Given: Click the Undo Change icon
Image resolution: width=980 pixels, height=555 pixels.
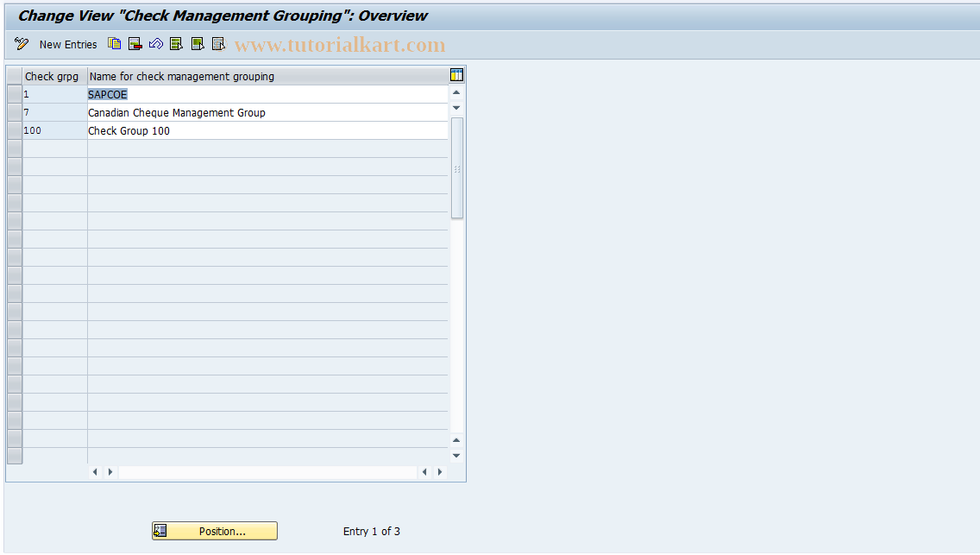Looking at the screenshot, I should [155, 44].
